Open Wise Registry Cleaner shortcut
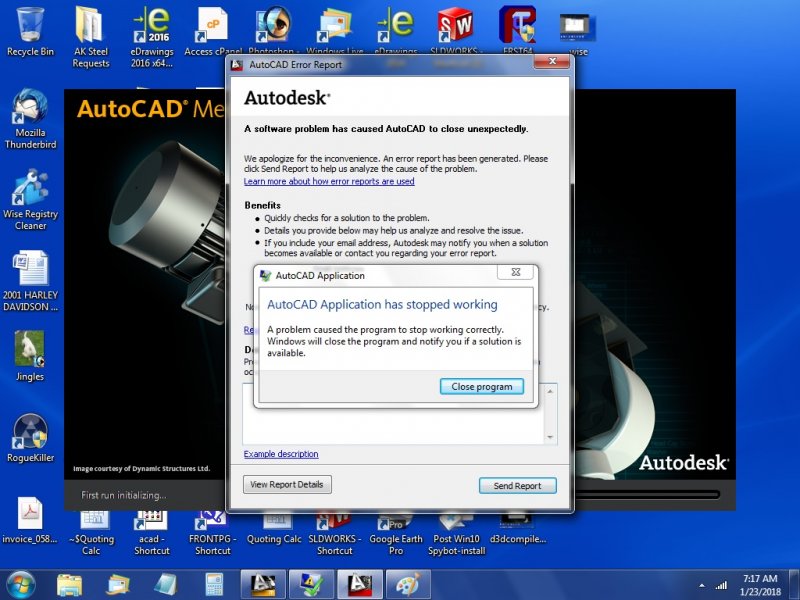 click(x=30, y=200)
